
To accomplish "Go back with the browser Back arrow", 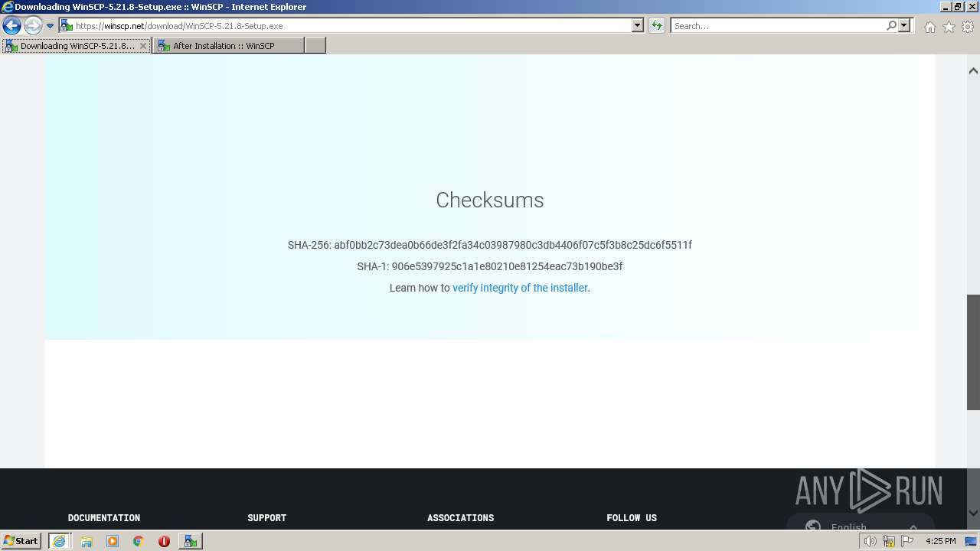I will (11, 26).
